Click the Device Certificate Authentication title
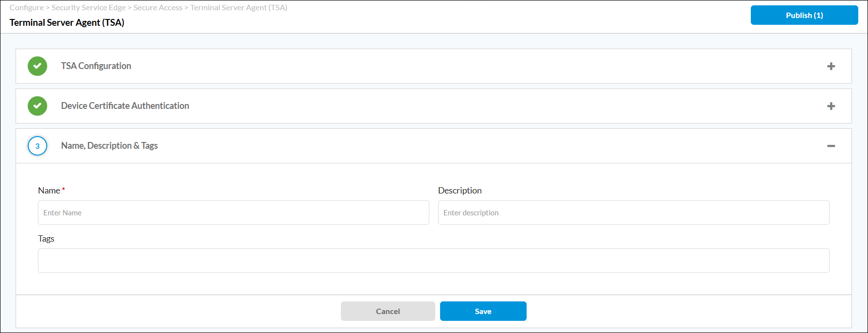Image resolution: width=868 pixels, height=333 pixels. click(x=125, y=106)
